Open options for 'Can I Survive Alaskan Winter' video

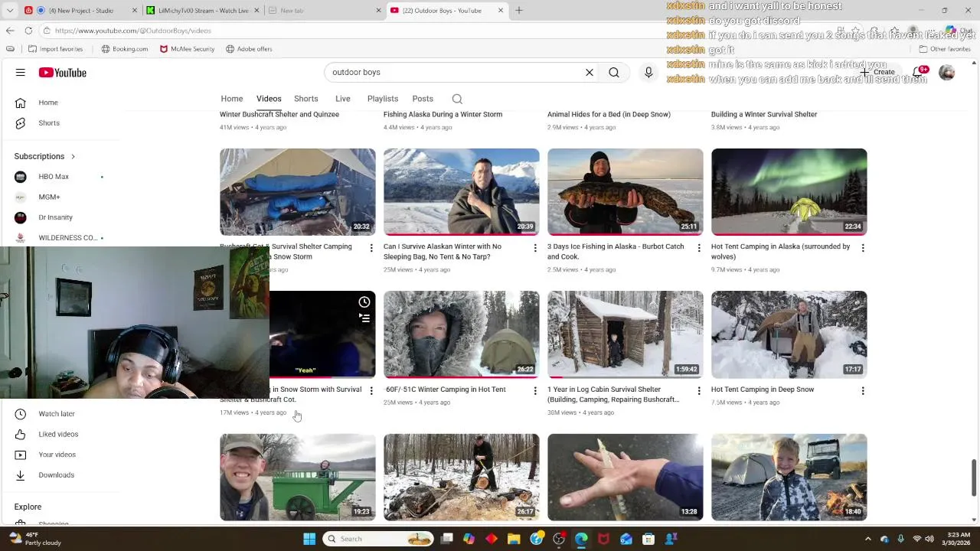[x=535, y=248]
